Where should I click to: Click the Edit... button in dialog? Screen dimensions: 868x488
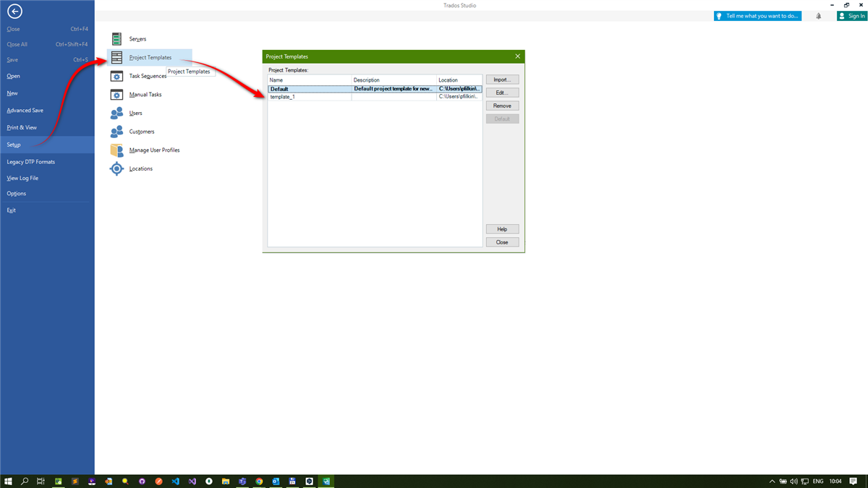502,93
